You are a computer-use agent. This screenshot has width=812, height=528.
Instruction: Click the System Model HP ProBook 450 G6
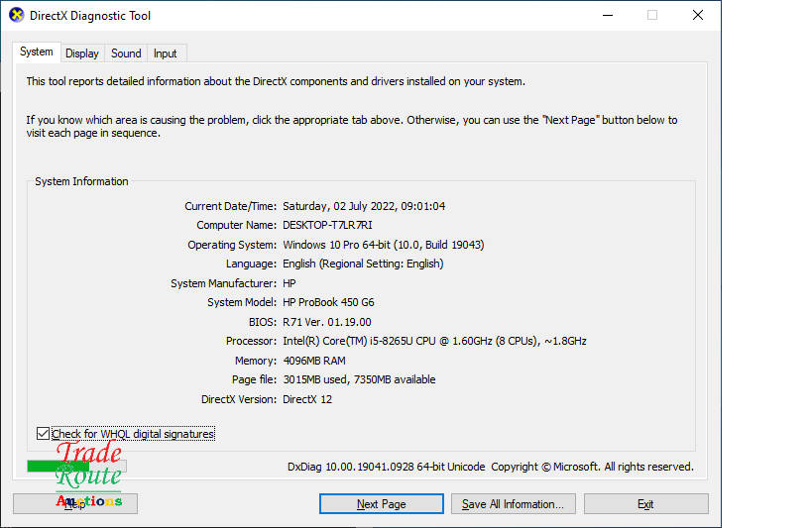tap(328, 302)
